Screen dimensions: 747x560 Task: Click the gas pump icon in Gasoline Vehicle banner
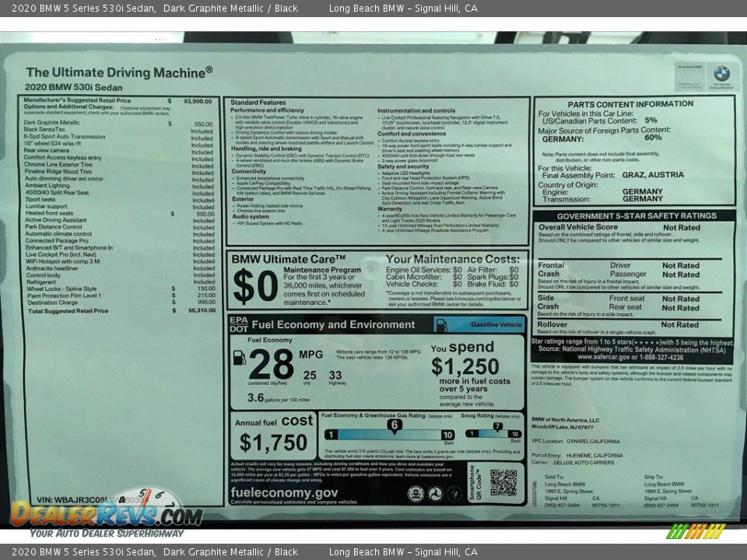(x=442, y=325)
